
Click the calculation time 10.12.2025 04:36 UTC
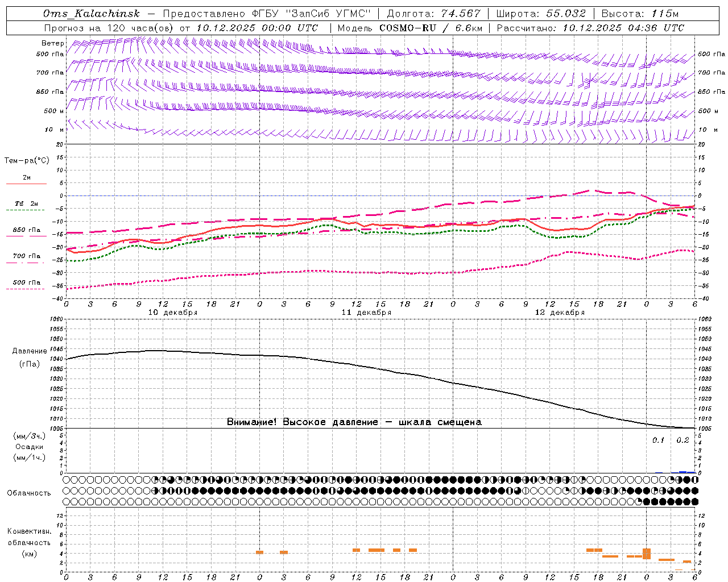pyautogui.click(x=623, y=28)
